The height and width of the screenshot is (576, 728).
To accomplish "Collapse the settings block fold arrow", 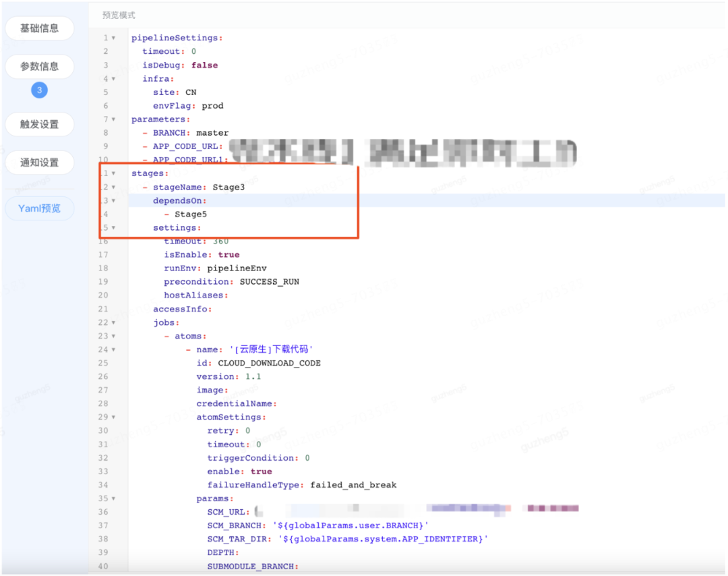I will [113, 227].
